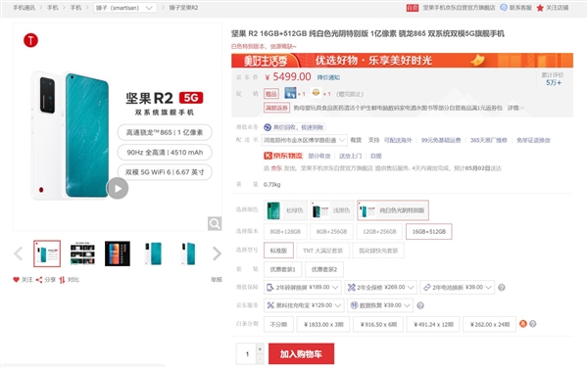Select the 浅黑色 color option
Screen dimensions: 588x368
(332, 210)
